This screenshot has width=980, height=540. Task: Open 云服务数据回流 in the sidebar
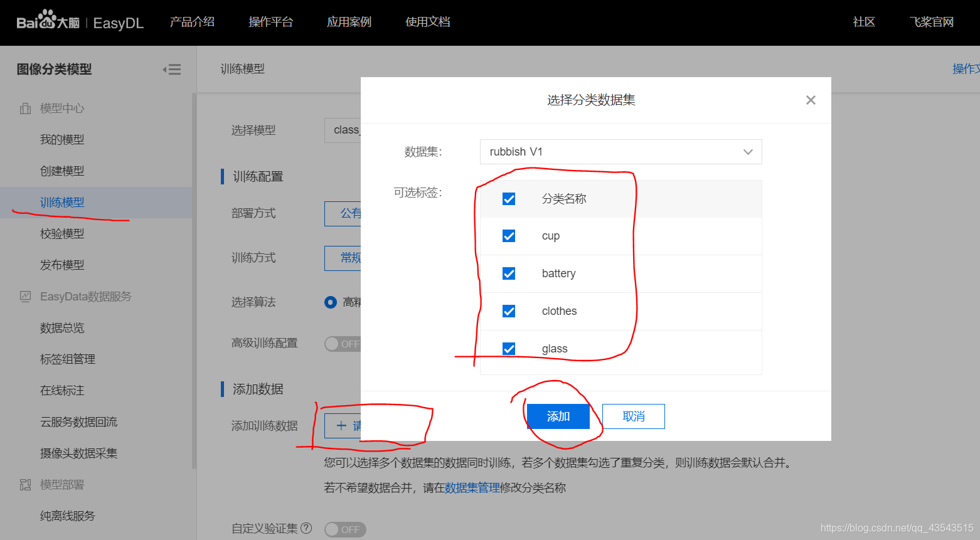[x=79, y=422]
